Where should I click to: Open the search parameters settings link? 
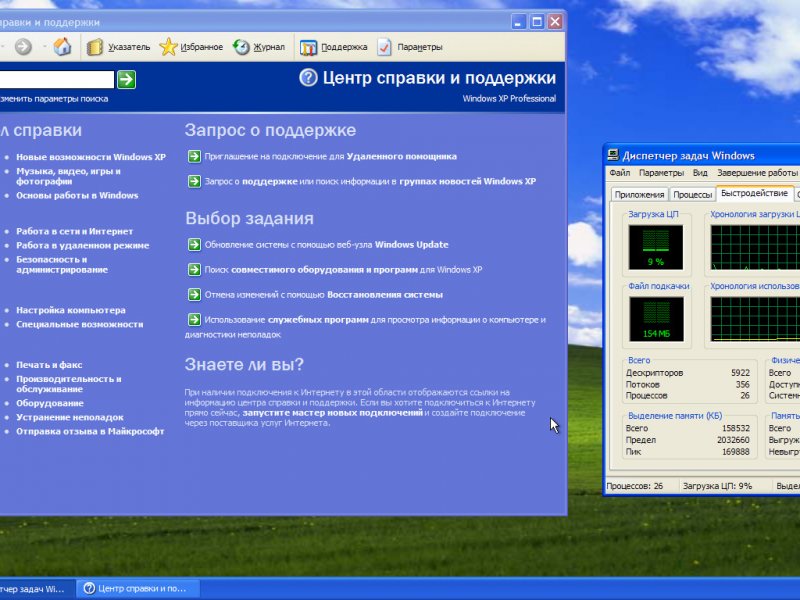(x=54, y=98)
